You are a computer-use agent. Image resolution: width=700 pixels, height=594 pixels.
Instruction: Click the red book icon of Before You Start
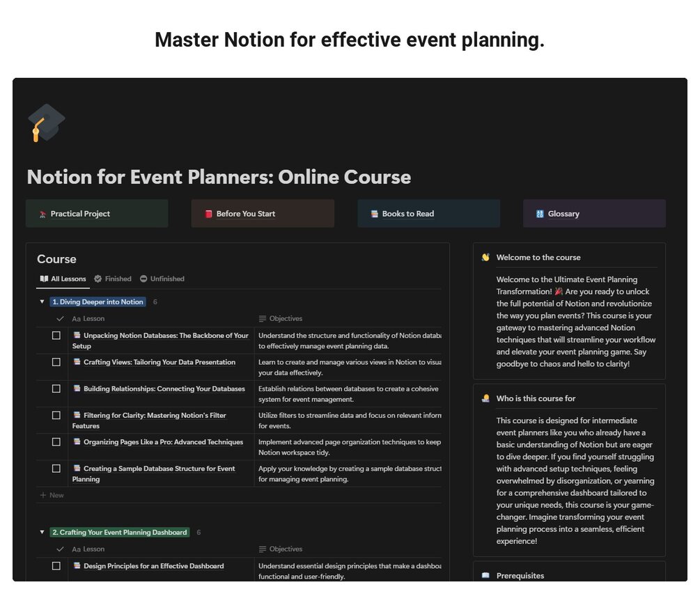208,214
